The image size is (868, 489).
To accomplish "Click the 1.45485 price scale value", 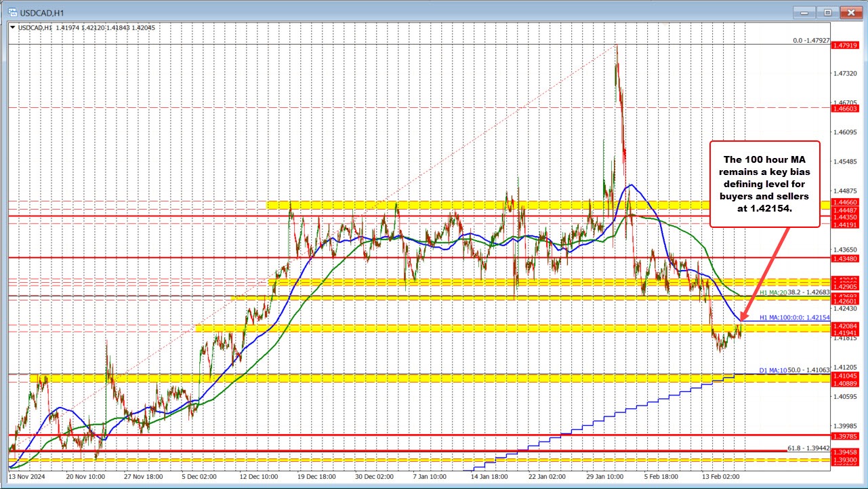I will click(845, 161).
